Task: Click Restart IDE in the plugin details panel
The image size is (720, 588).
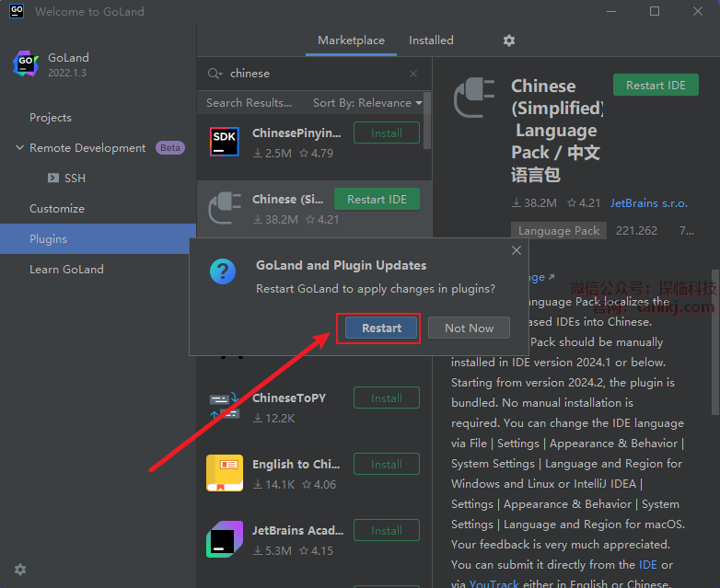Action: pos(656,86)
